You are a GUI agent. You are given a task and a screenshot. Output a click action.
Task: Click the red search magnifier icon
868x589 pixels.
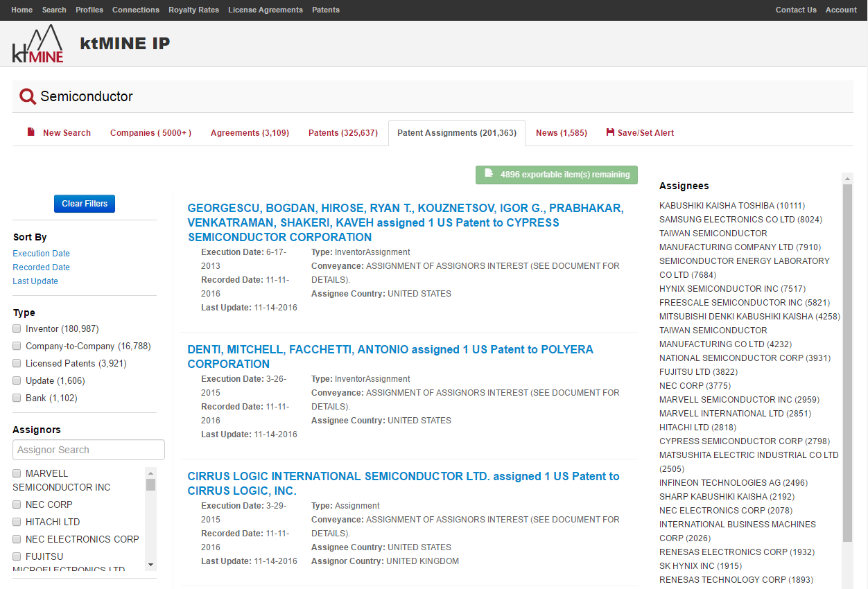(28, 97)
